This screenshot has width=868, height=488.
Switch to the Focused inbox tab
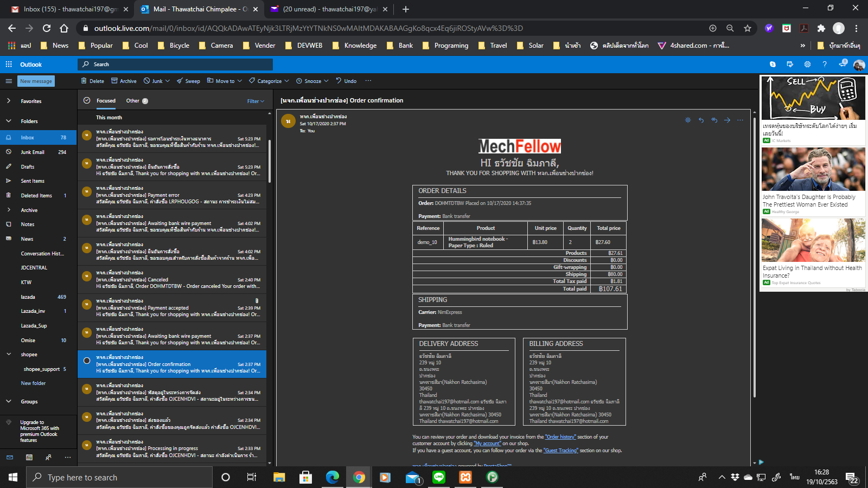(106, 100)
